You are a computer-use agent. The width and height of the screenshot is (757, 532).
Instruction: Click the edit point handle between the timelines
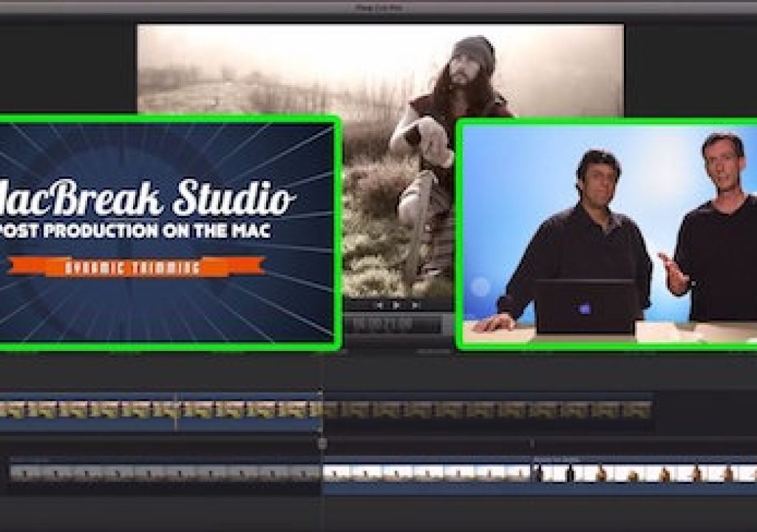322,443
